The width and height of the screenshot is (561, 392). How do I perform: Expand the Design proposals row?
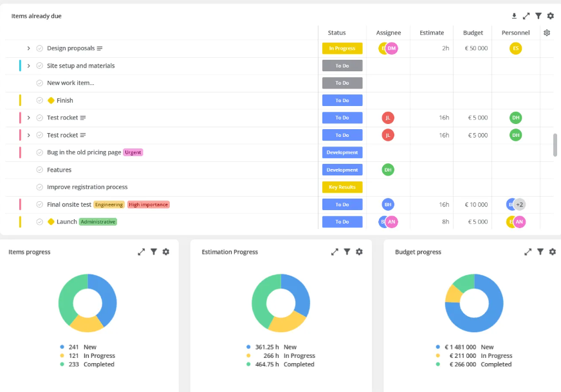tap(28, 48)
